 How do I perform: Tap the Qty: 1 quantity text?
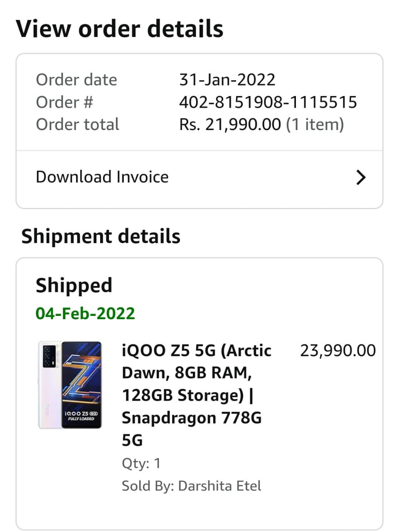(x=141, y=463)
